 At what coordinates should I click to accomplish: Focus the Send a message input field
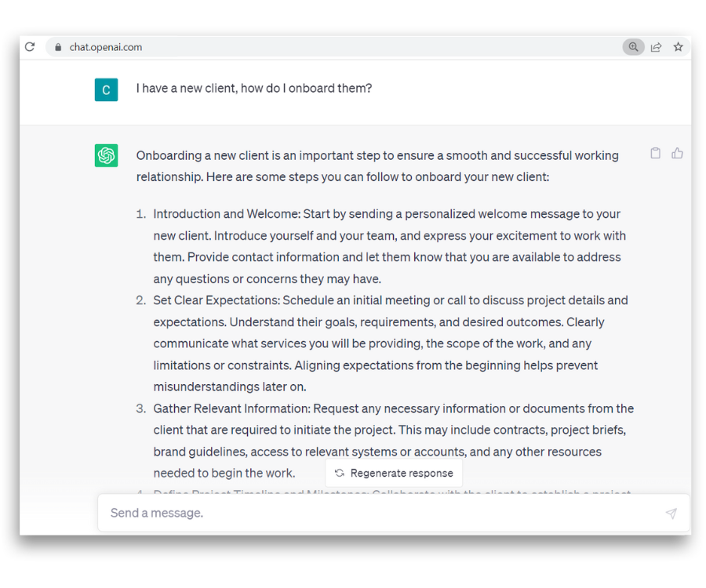(394, 513)
